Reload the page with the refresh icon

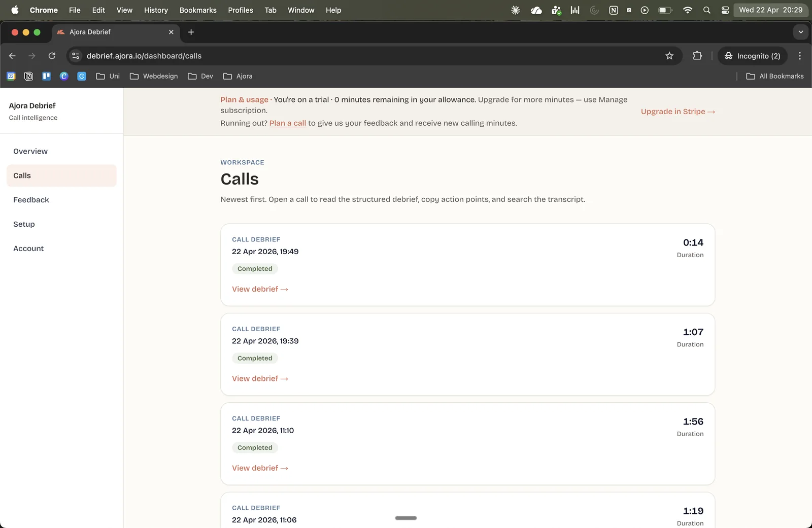[52, 56]
